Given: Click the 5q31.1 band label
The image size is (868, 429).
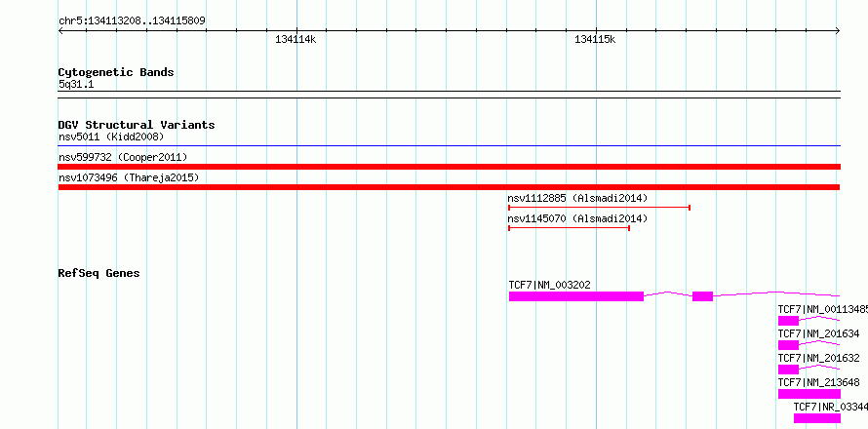Looking at the screenshot, I should [76, 85].
